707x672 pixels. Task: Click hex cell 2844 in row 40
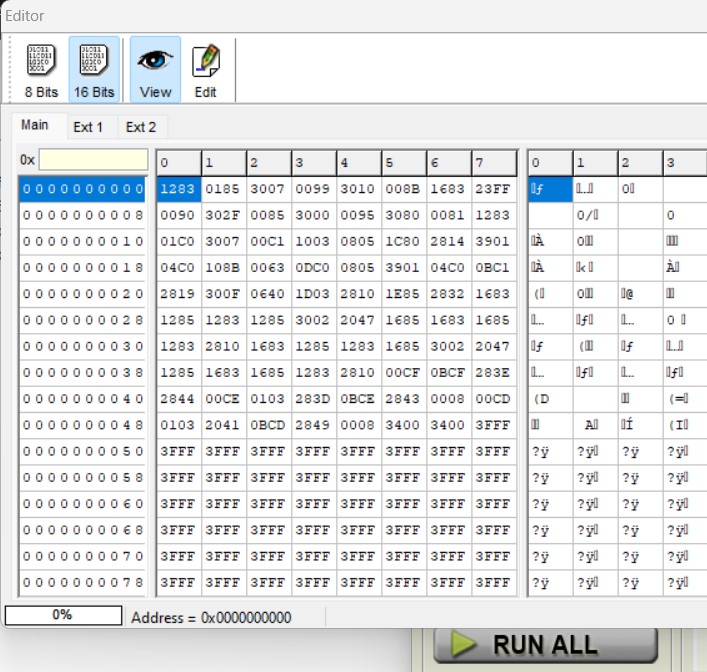177,399
